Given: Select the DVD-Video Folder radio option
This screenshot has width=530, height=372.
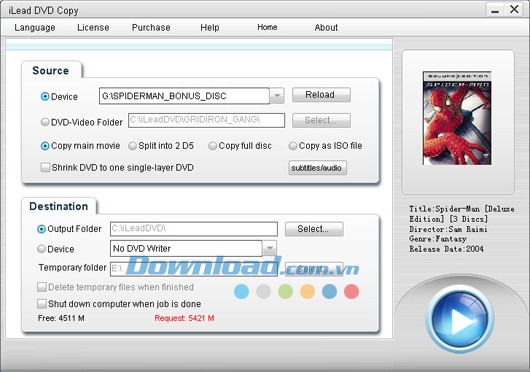Looking at the screenshot, I should [45, 122].
